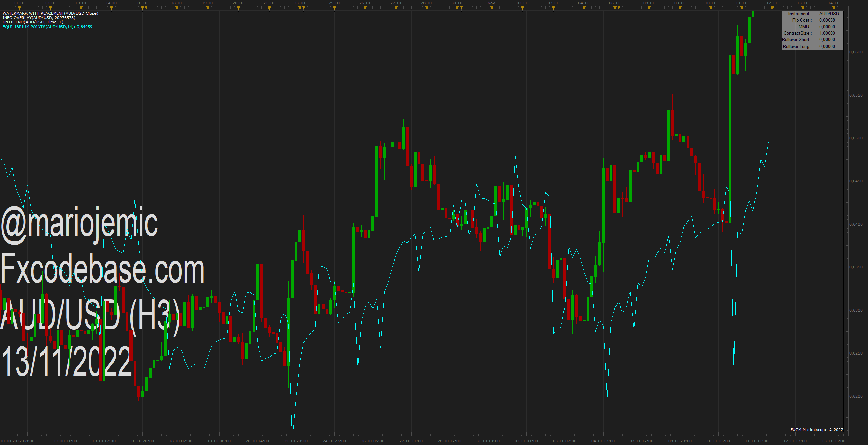Click the day marker under 13.11
Viewport: 868px width, 445px height.
(803, 8)
